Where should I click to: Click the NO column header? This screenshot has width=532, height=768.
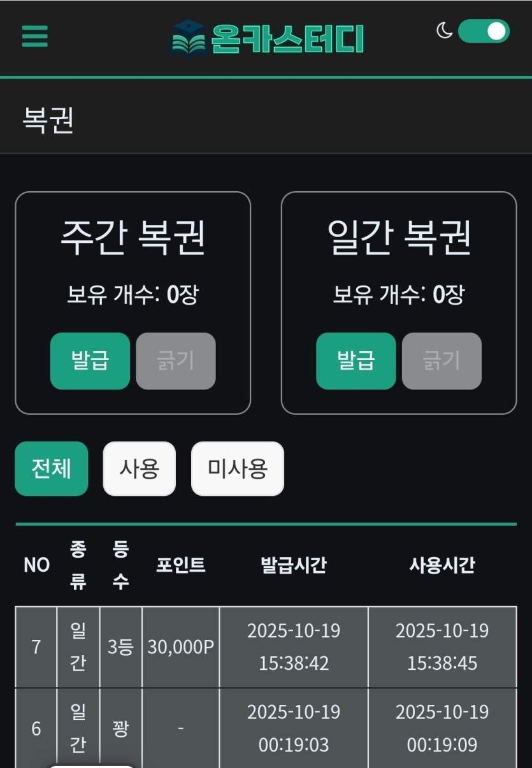coord(36,565)
